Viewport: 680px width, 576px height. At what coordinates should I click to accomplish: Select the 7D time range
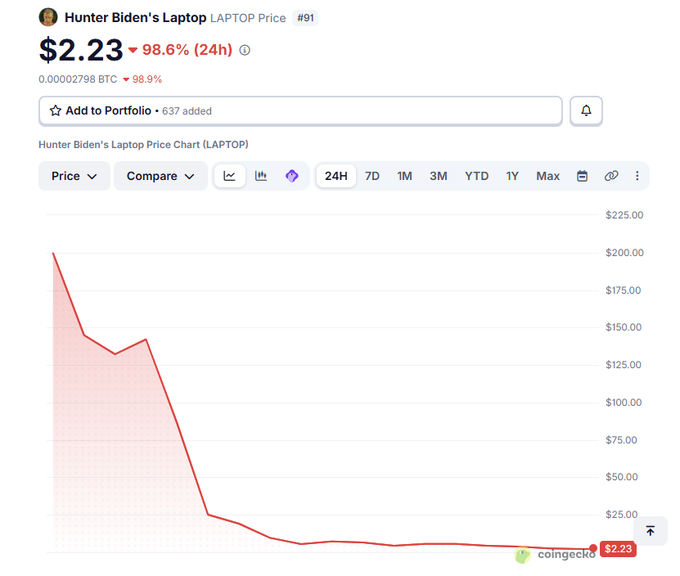click(x=372, y=176)
